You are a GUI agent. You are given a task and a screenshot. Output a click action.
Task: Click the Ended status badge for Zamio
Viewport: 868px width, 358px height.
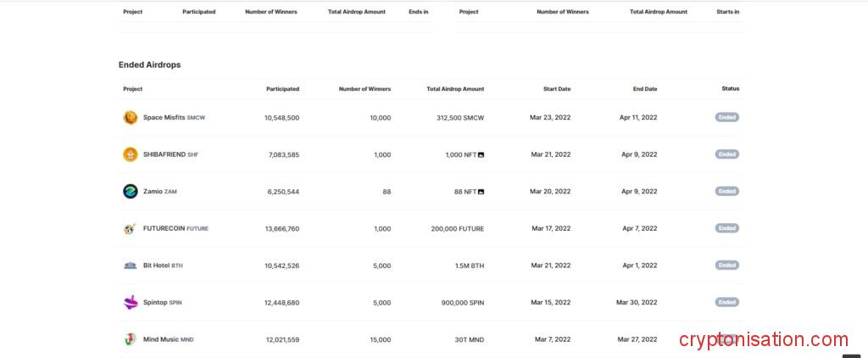point(726,191)
